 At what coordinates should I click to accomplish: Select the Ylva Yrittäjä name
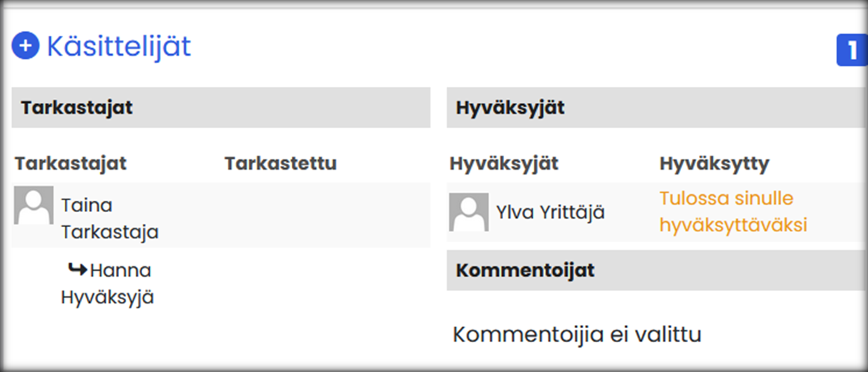[550, 213]
